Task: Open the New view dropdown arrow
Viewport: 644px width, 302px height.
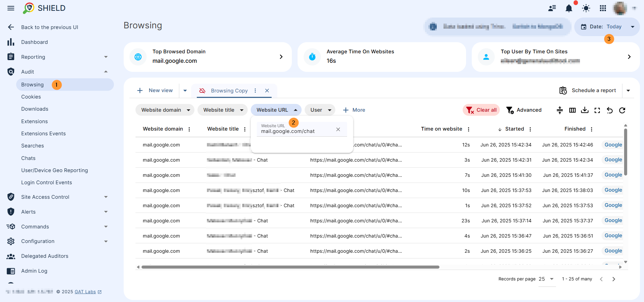Action: click(185, 90)
